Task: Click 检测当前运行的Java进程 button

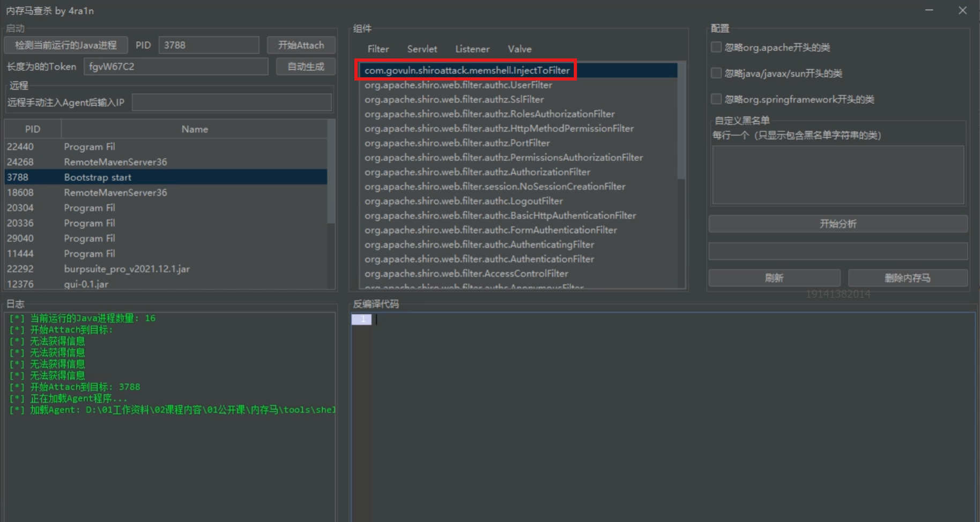Action: (66, 45)
